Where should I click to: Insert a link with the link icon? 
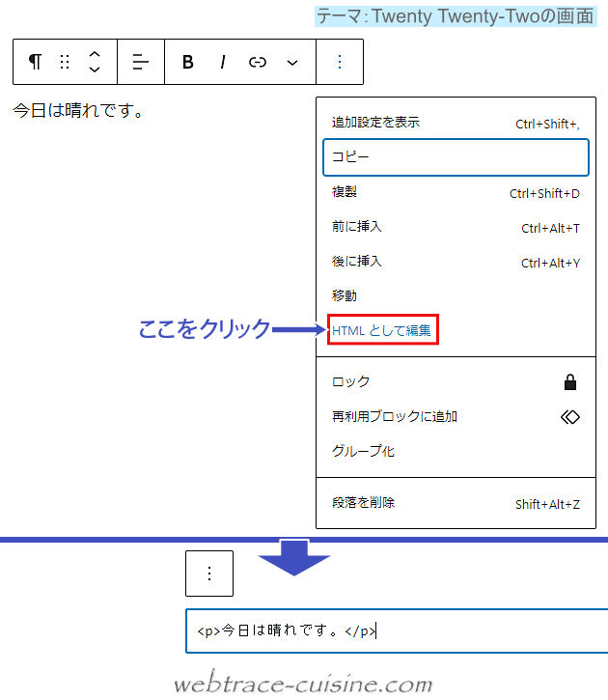(x=258, y=62)
